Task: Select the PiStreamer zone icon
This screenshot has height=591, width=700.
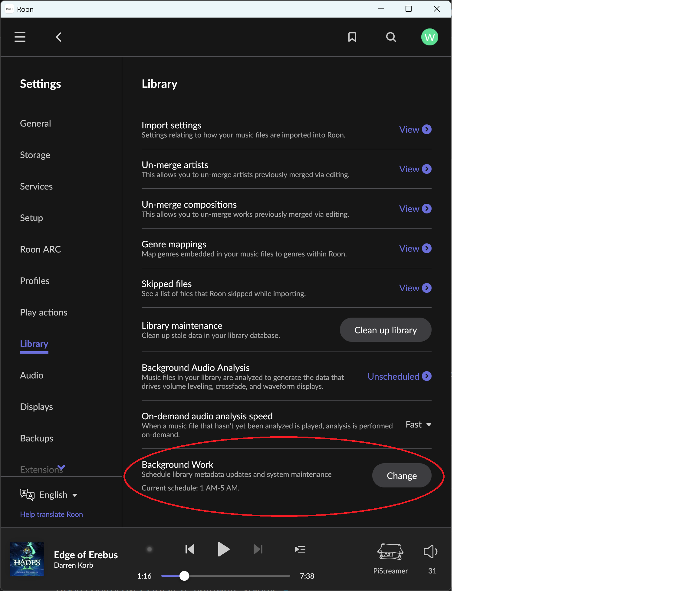Action: click(x=390, y=552)
